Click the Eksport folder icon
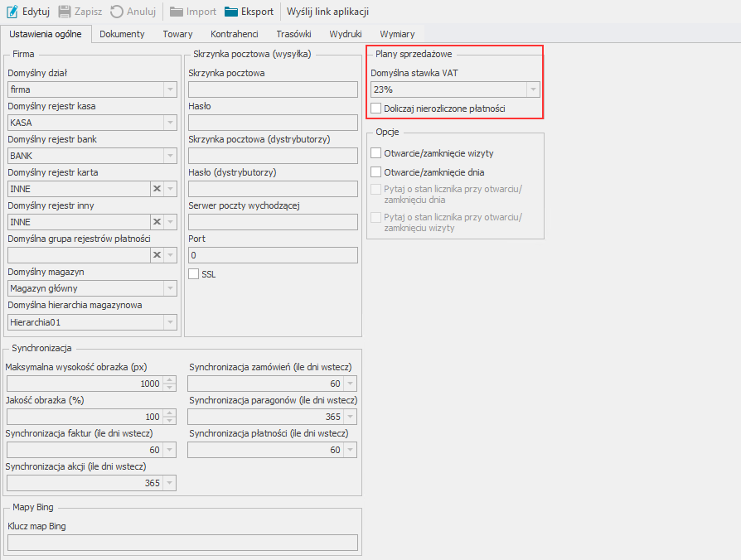The width and height of the screenshot is (741, 560). pyautogui.click(x=231, y=12)
